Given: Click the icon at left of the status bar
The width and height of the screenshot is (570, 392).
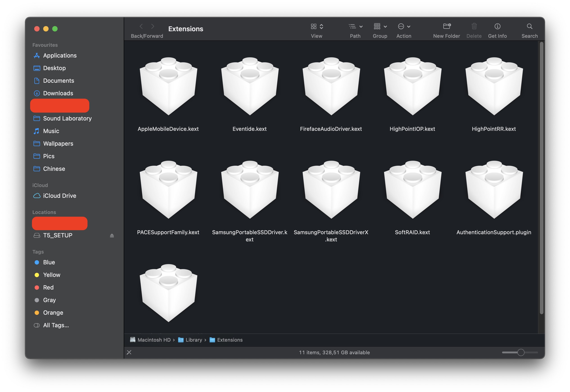Looking at the screenshot, I should pos(129,352).
